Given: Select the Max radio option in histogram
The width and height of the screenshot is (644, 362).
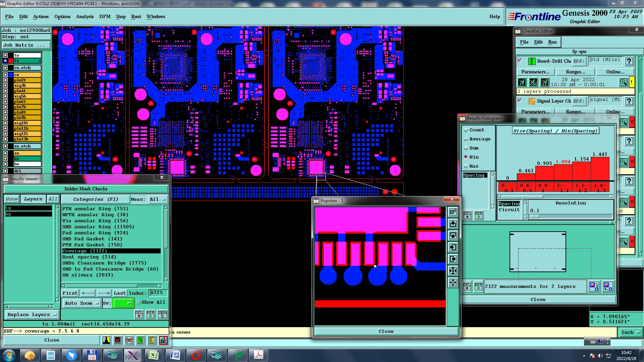Looking at the screenshot, I should point(466,166).
